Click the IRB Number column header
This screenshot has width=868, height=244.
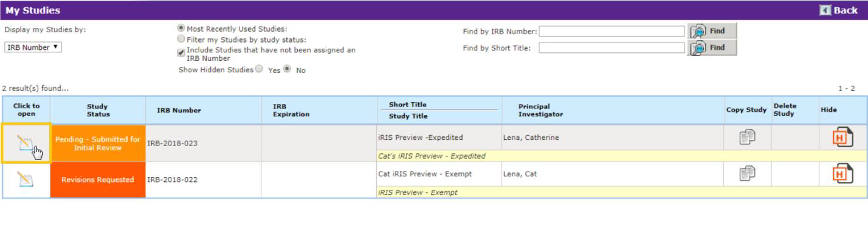204,110
